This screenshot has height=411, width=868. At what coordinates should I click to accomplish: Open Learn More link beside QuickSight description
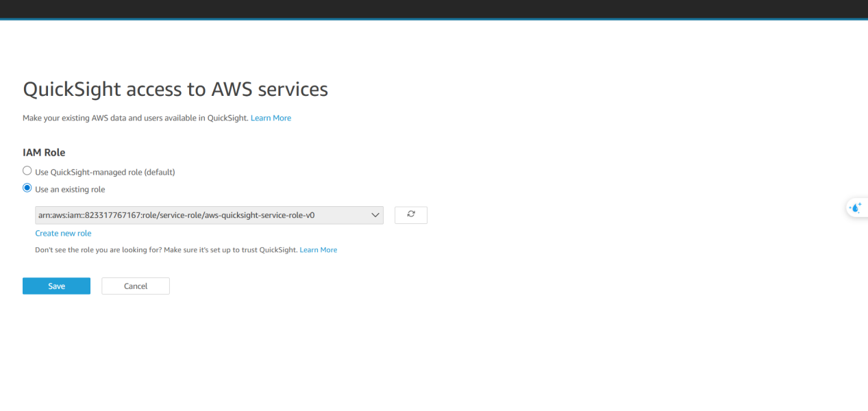271,118
